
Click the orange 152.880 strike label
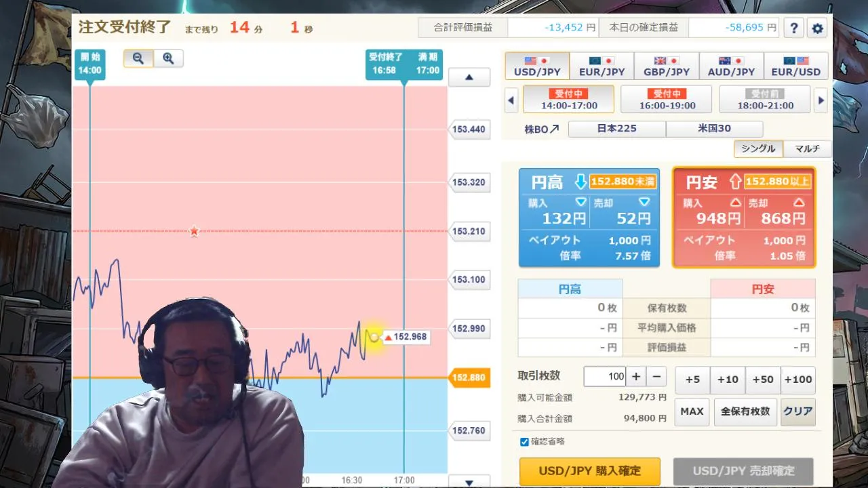[x=469, y=378]
